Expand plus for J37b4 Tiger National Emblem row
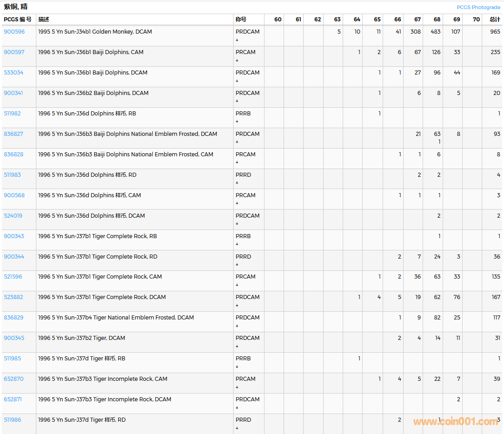Viewport: 504px width, 434px height. [237, 326]
